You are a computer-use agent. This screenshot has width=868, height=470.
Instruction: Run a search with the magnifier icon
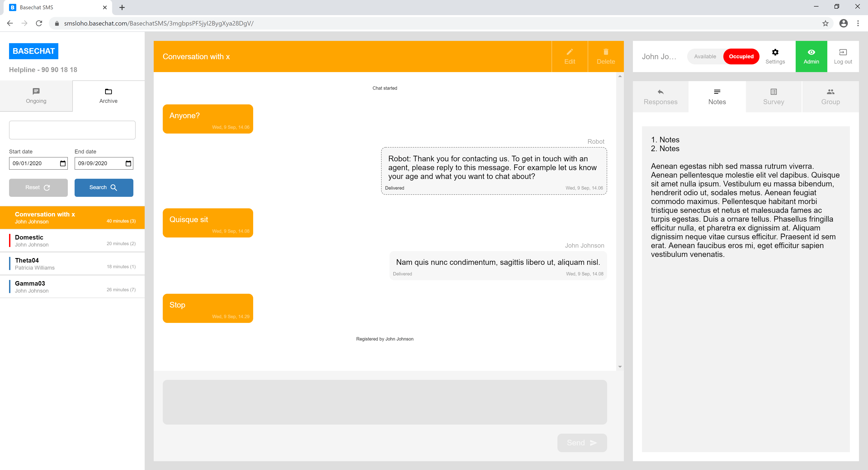(x=114, y=187)
